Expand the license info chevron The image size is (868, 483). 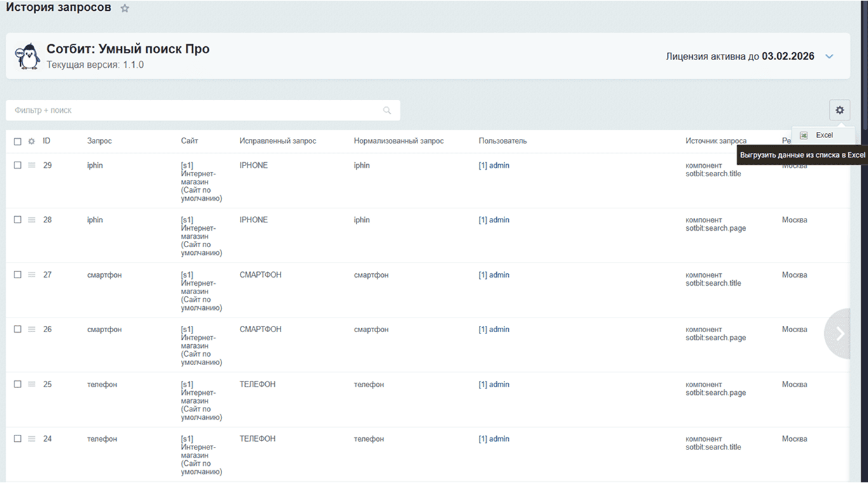(x=829, y=56)
